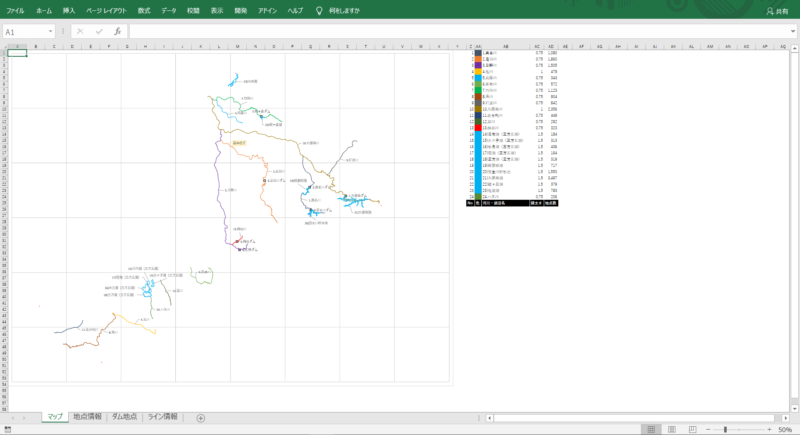The width and height of the screenshot is (800, 435).
Task: Open the ホーム ribbon tab
Action: coord(44,10)
